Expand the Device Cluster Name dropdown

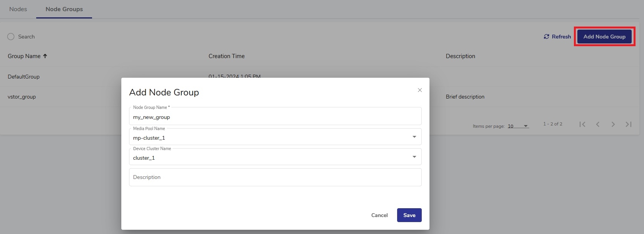click(414, 157)
